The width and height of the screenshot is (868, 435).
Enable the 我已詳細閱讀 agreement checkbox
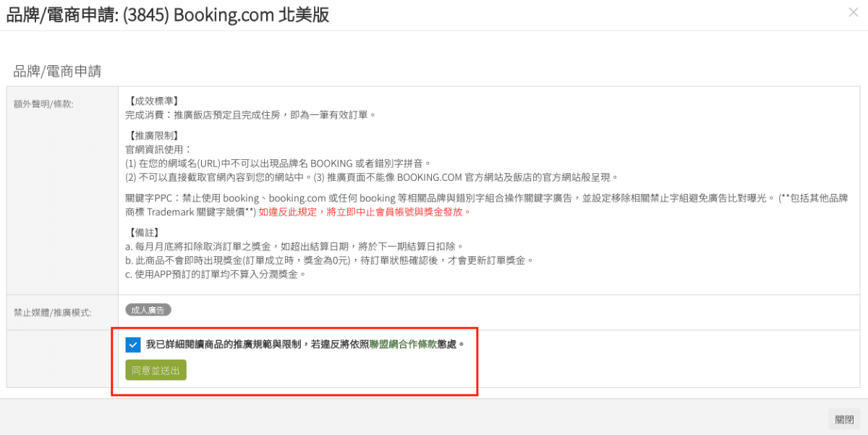tap(132, 345)
